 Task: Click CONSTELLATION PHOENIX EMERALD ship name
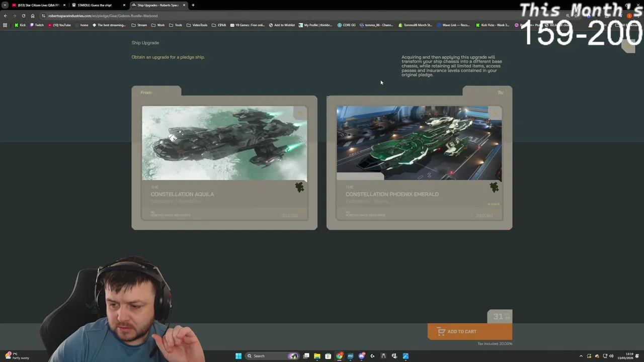point(392,194)
